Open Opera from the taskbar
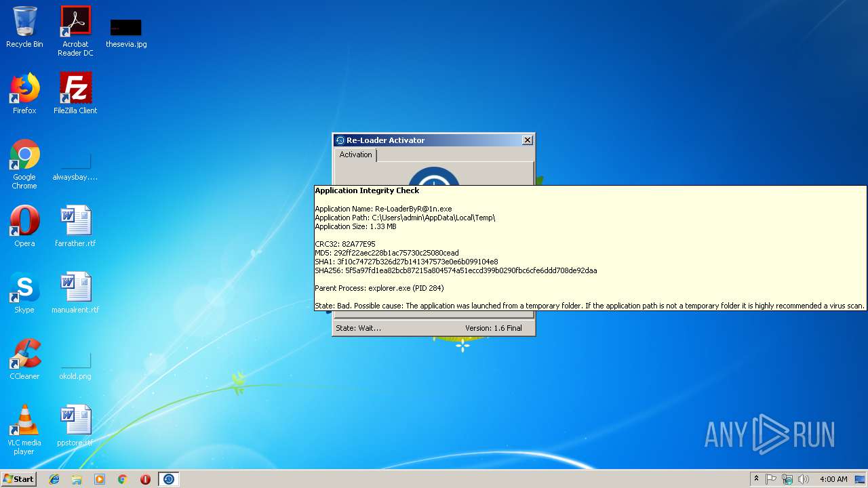 point(145,479)
